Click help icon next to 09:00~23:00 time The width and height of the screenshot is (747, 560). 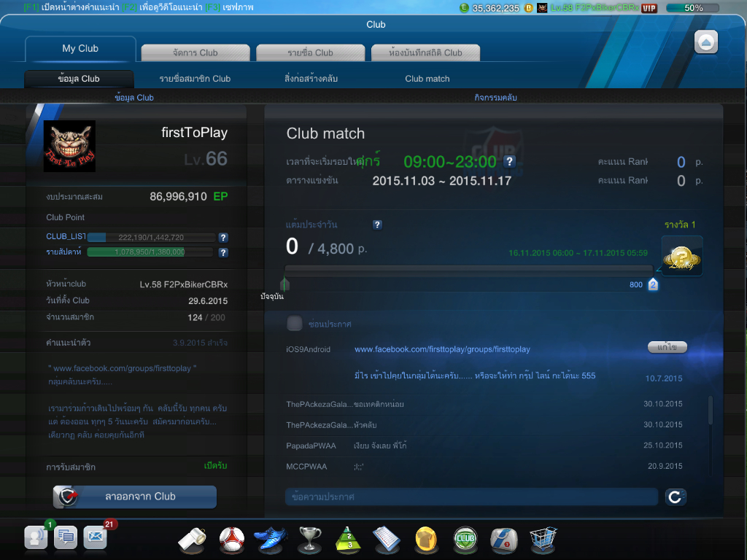509,161
